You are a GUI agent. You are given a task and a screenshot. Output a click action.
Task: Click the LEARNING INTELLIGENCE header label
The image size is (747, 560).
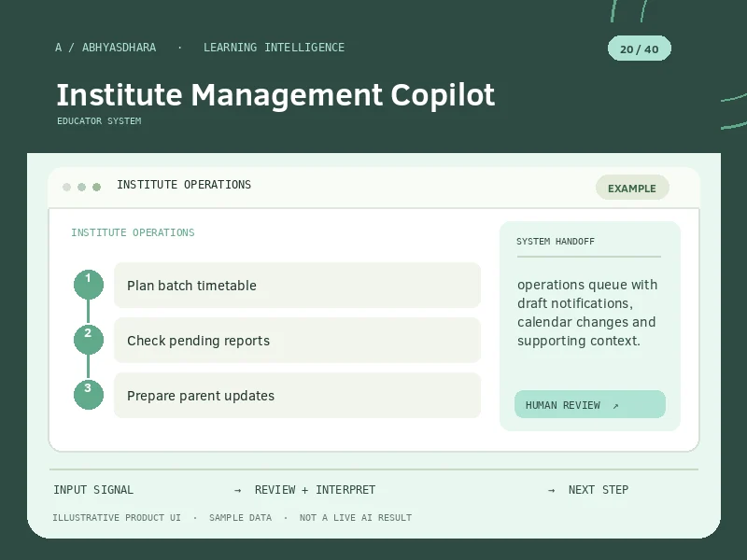tap(274, 48)
